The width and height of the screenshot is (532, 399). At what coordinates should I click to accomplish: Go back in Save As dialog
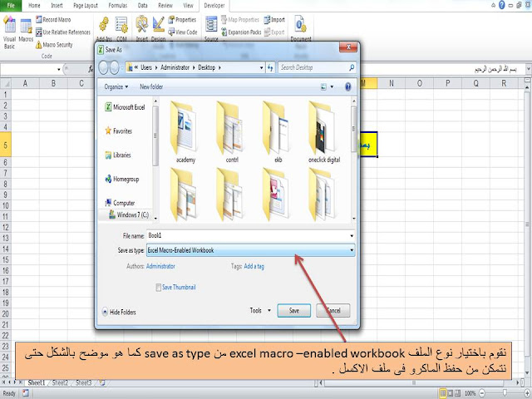(x=103, y=67)
